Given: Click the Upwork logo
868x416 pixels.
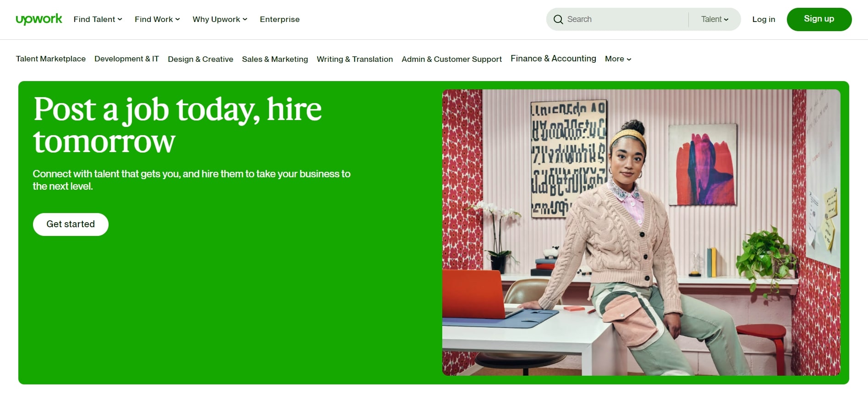Looking at the screenshot, I should tap(39, 19).
